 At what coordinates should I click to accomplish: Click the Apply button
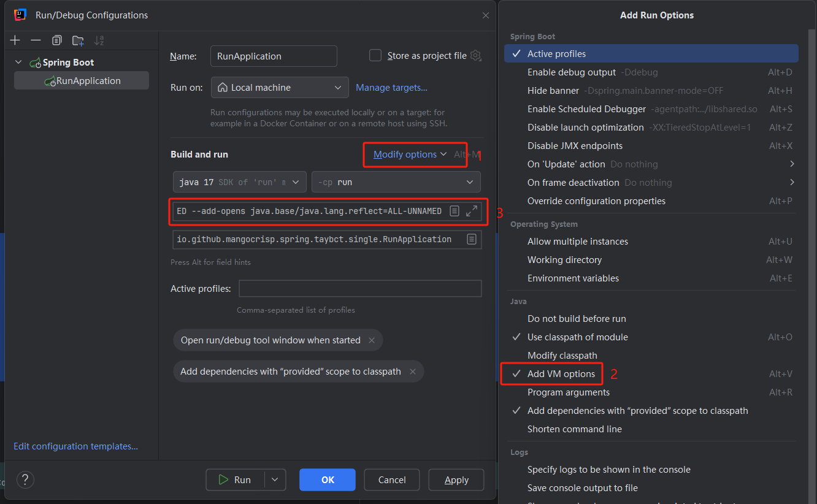(x=456, y=480)
